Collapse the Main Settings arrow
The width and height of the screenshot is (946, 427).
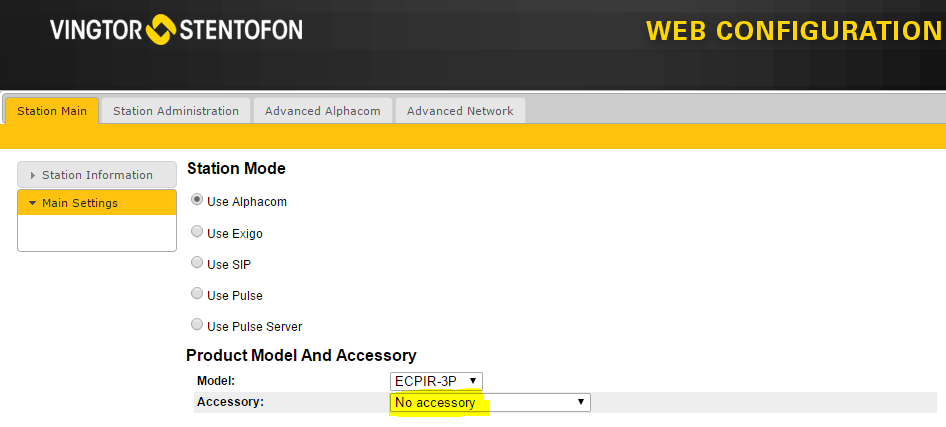coord(32,204)
